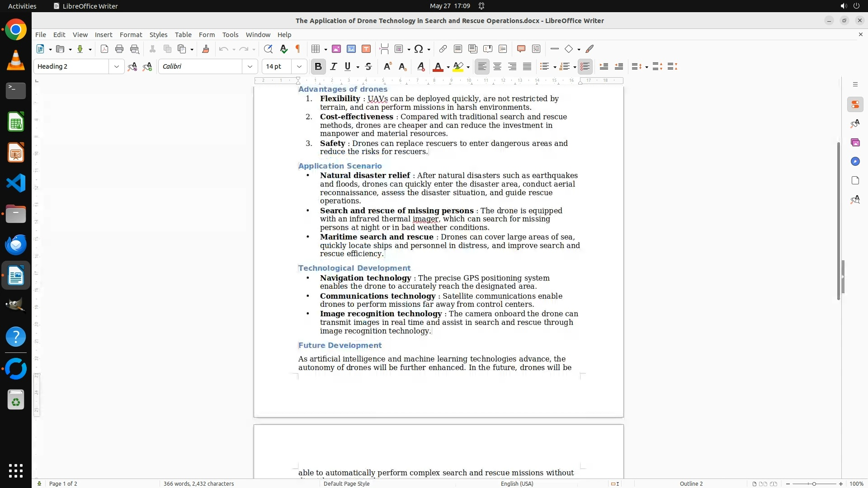Open the sidebar Navigator panel
The width and height of the screenshot is (868, 488).
pos(855,161)
